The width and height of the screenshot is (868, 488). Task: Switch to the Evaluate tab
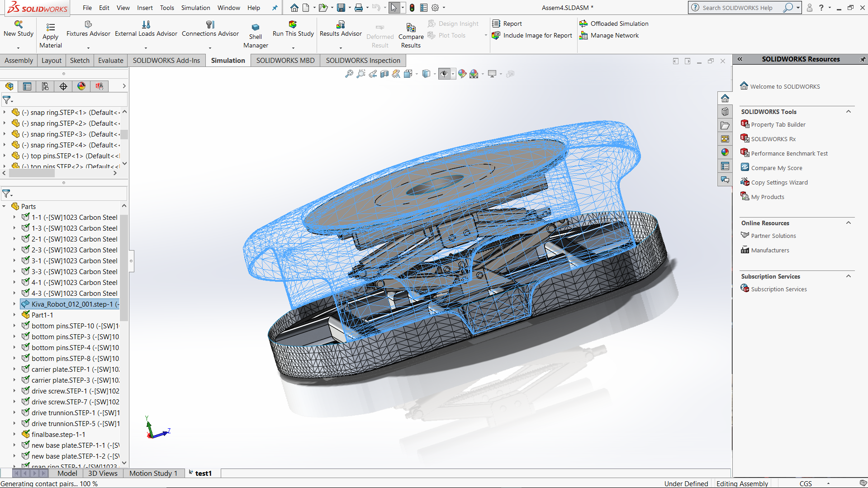coord(110,61)
